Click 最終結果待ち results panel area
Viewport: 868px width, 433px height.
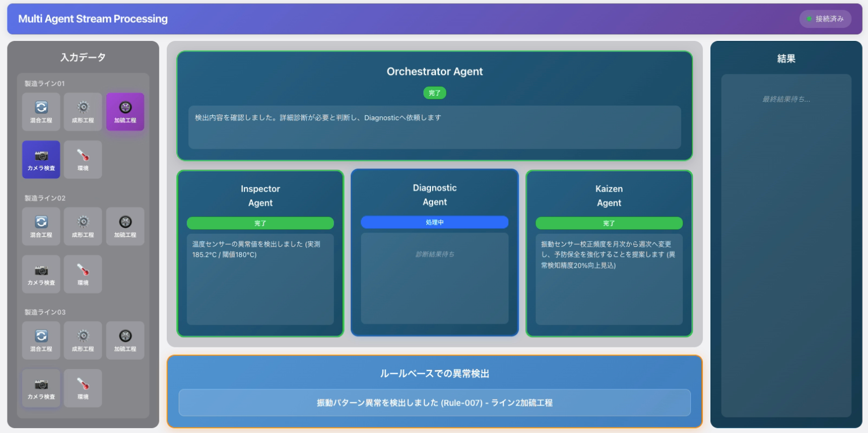pos(786,246)
